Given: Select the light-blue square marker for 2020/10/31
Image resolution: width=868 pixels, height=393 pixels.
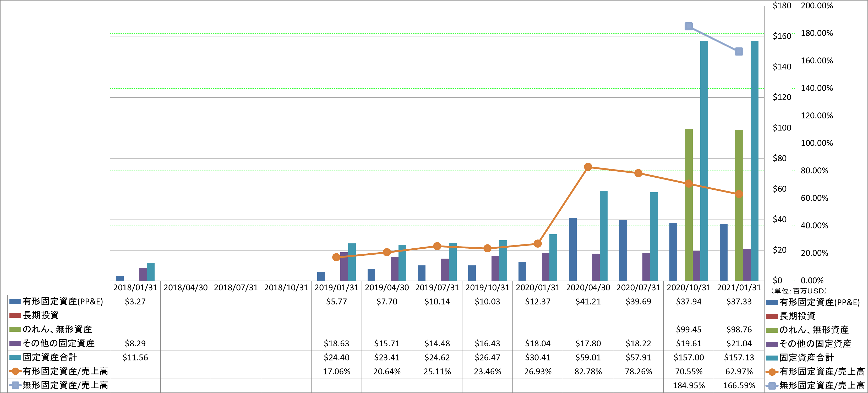Looking at the screenshot, I should tap(689, 26).
